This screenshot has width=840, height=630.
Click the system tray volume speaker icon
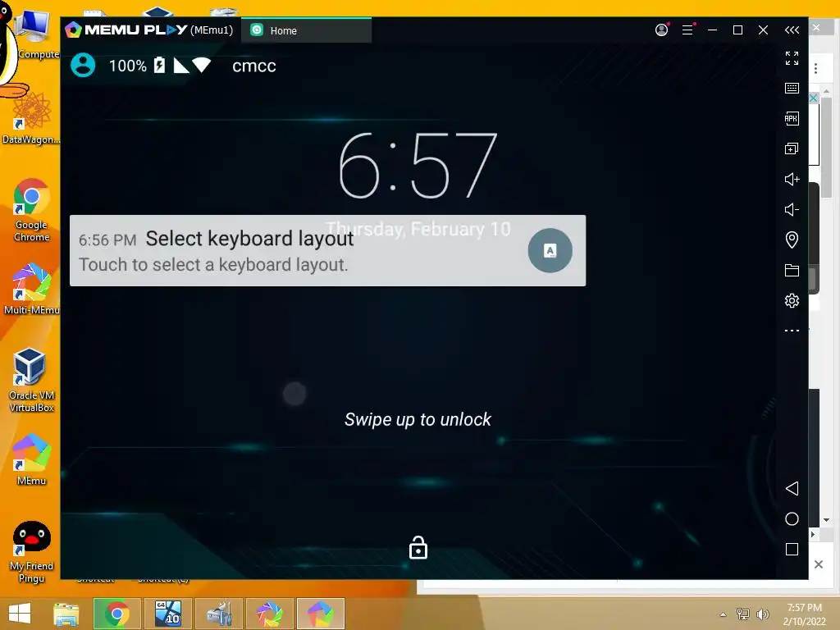click(762, 614)
